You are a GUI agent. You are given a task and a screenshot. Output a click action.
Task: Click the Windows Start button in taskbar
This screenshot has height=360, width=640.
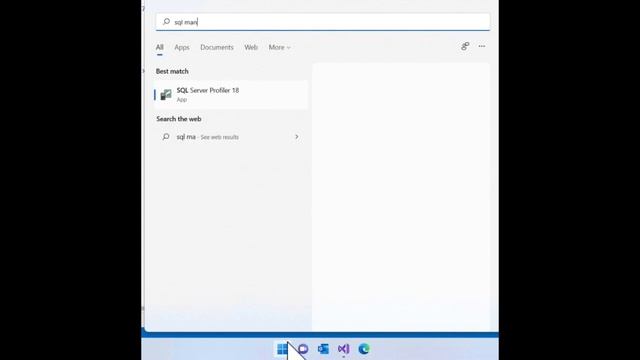point(282,349)
